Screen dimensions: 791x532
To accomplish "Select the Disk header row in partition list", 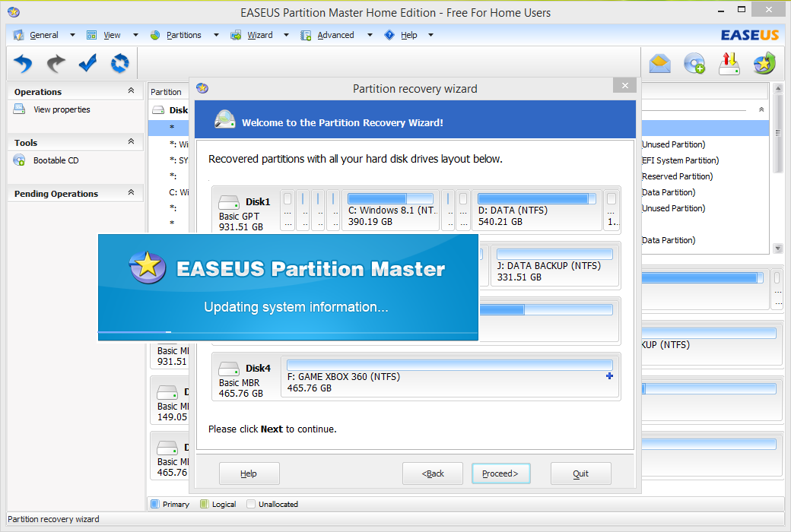I will [169, 110].
